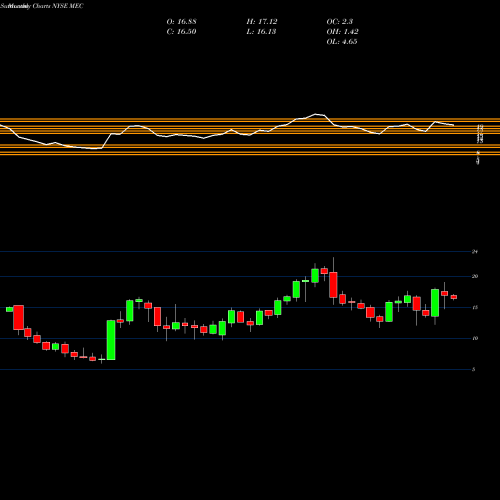Click the 'OC: 2.3' reading
The height and width of the screenshot is (500, 500).
tap(340, 22)
